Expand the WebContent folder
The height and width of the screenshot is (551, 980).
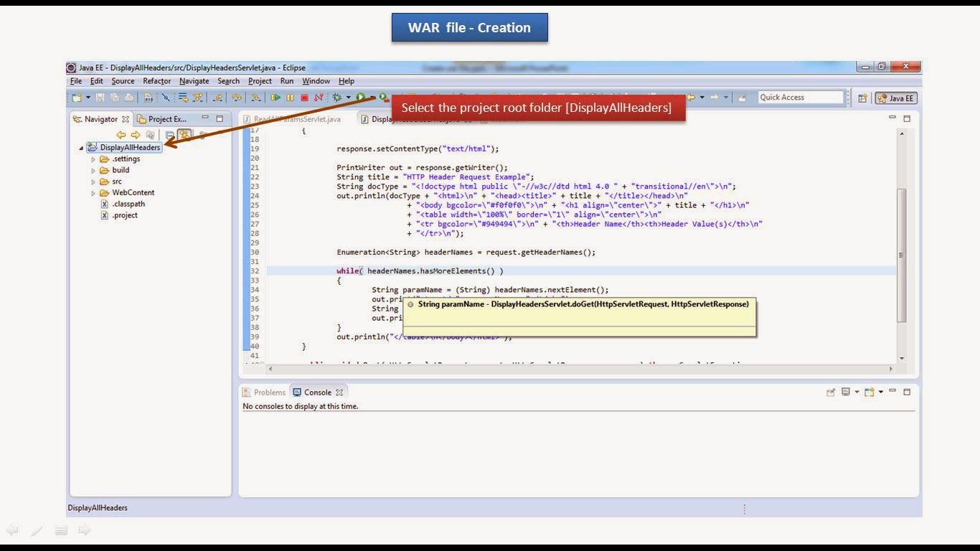pyautogui.click(x=93, y=192)
